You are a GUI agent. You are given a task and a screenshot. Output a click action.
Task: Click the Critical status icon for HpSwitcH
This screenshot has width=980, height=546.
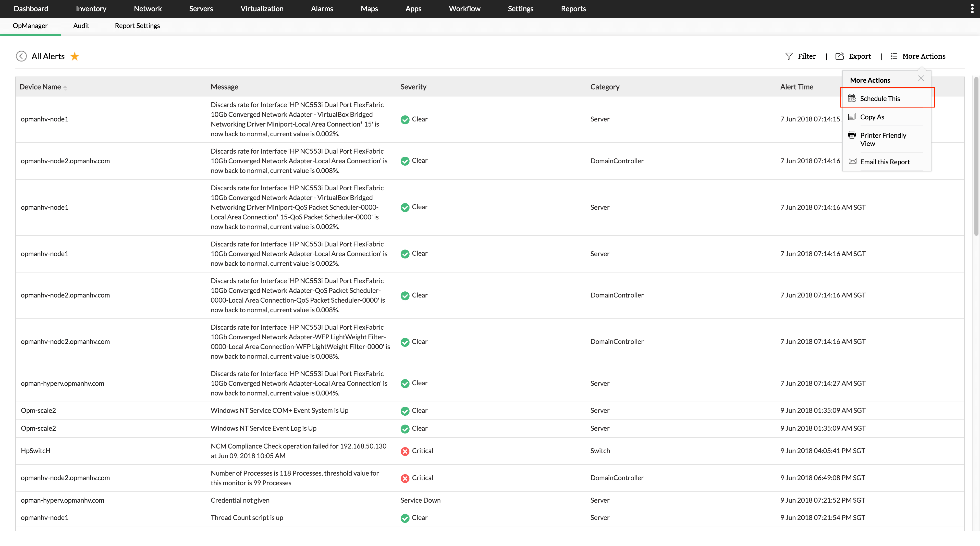[405, 451]
